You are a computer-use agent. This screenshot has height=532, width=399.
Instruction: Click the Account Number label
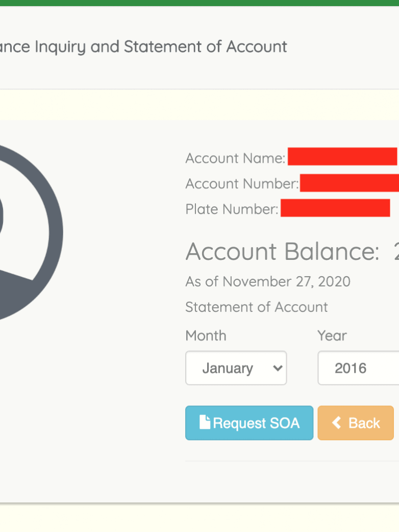pyautogui.click(x=242, y=184)
